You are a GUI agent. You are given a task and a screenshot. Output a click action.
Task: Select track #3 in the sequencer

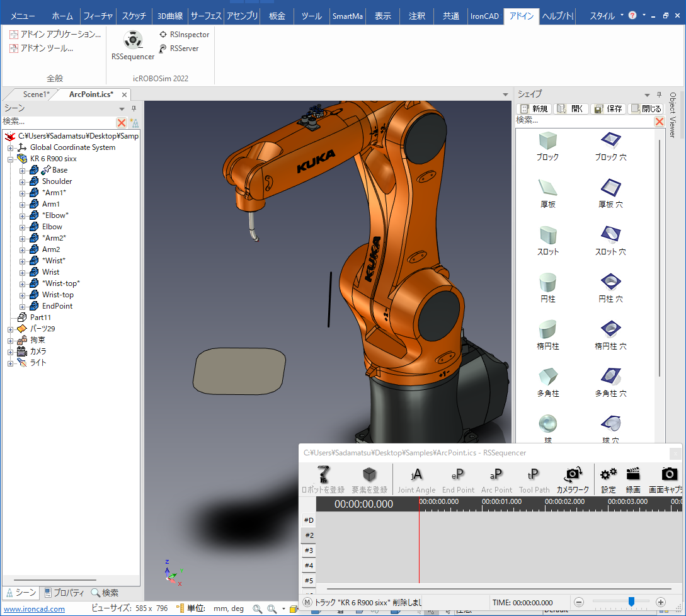point(309,550)
